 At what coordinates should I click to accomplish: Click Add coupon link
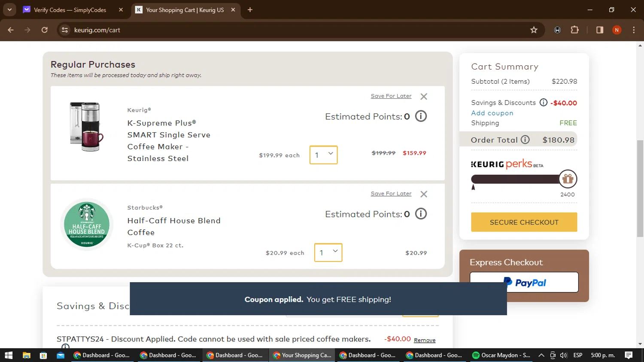[492, 113]
